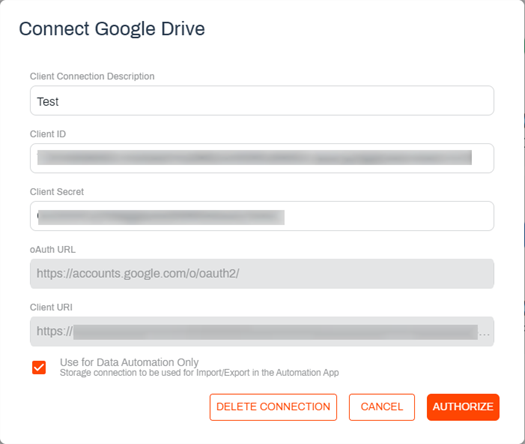Click the 'Client Connection Description' label

pos(92,76)
